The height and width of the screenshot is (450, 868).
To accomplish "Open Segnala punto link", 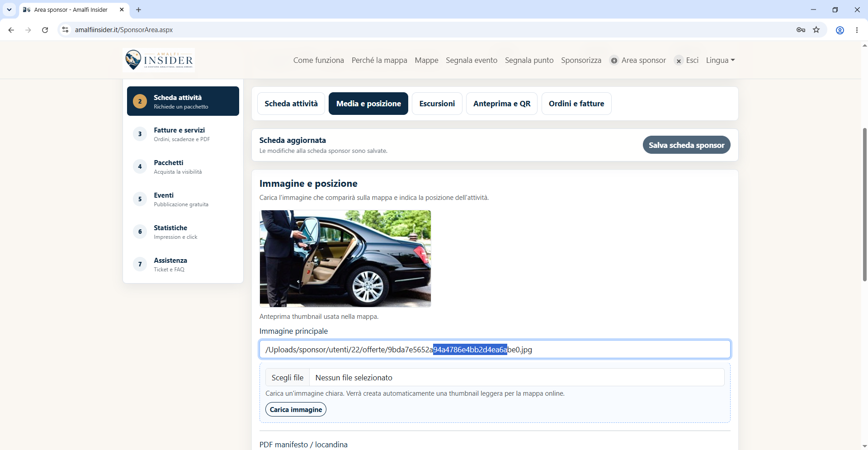I will coord(529,60).
